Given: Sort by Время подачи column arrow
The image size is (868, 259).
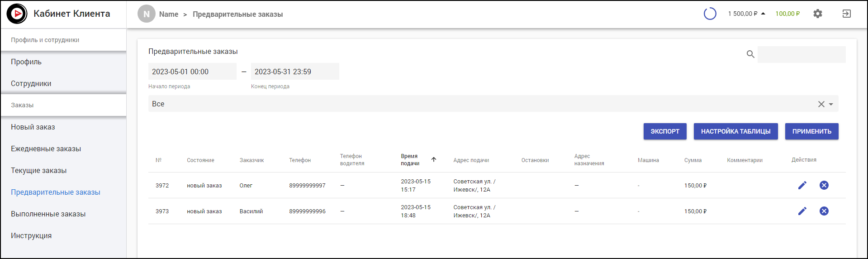Looking at the screenshot, I should pyautogui.click(x=433, y=159).
